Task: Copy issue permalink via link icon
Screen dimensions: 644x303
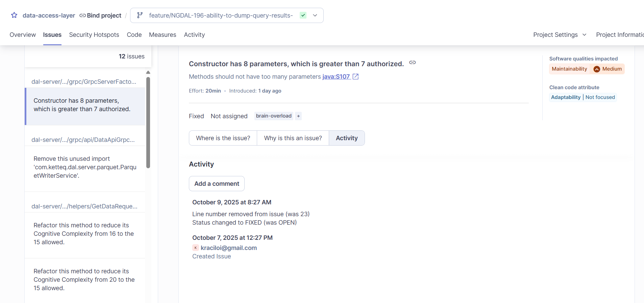Action: point(413,62)
